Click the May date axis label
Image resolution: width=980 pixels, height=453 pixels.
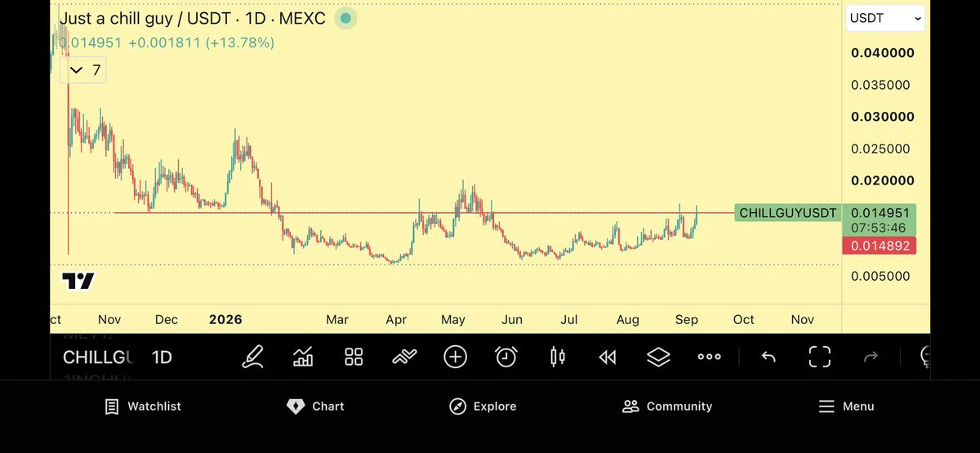click(453, 320)
